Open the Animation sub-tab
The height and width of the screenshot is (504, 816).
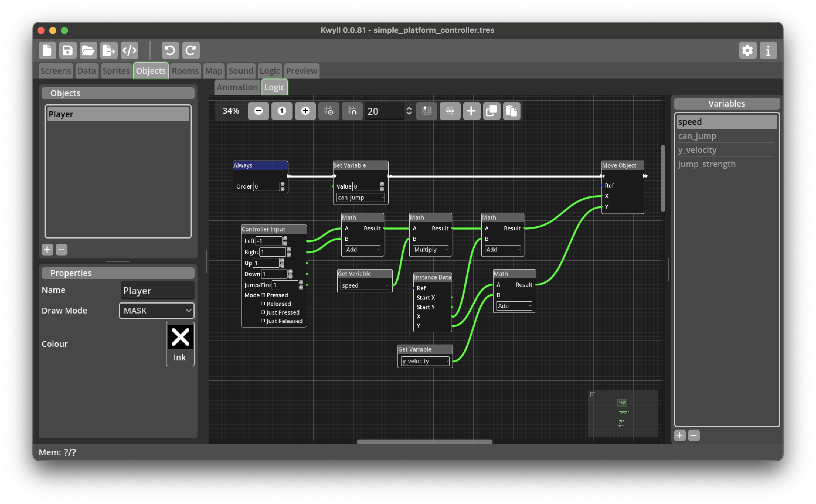coord(237,87)
